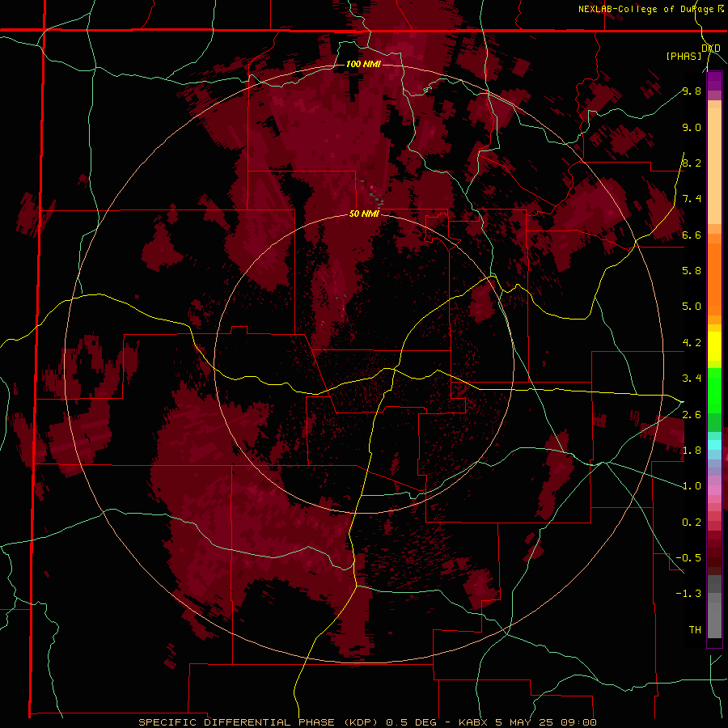The image size is (728, 728).
Task: Click the 100 NMI range ring label
Action: [x=363, y=64]
